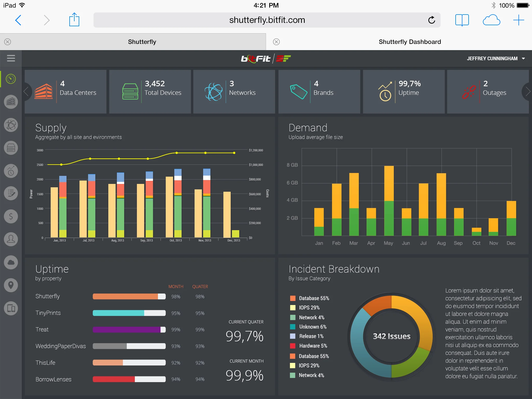This screenshot has width=532, height=399.
Task: Select the data centers building icon
Action: point(11,102)
